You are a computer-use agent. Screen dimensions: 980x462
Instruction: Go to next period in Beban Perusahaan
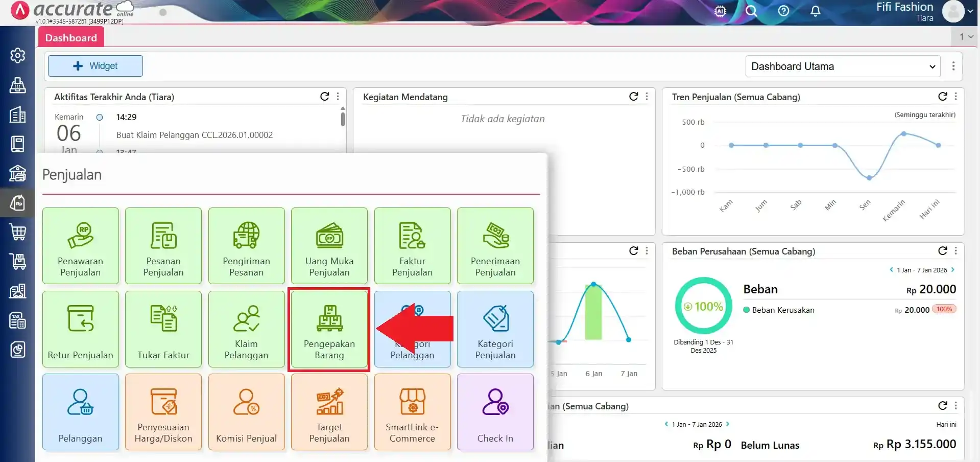[952, 270]
